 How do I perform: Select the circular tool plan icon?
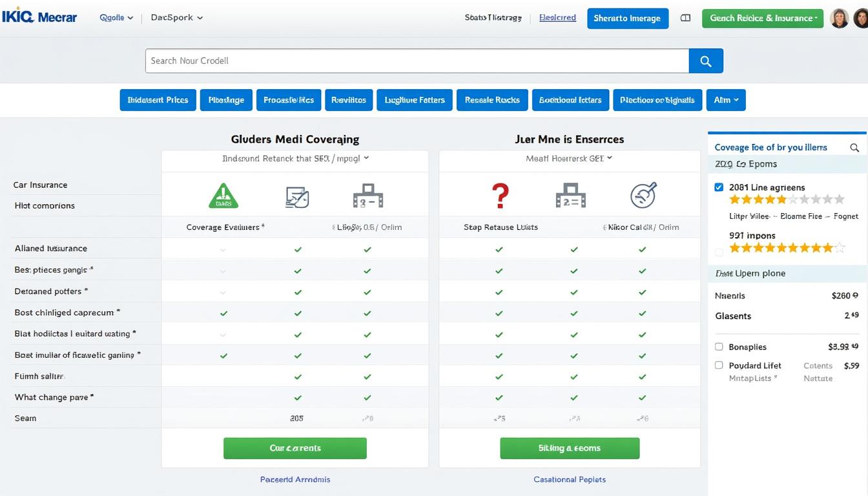(x=643, y=195)
